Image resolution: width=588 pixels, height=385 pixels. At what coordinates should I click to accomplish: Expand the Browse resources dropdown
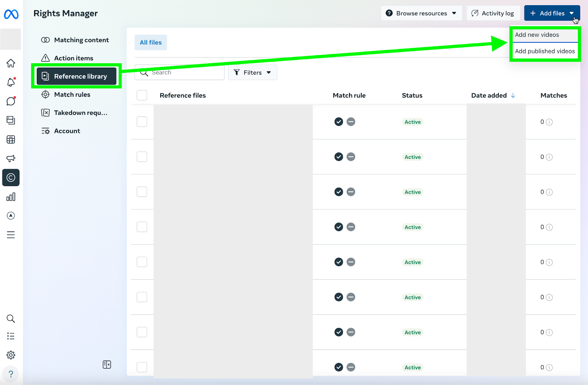click(421, 13)
